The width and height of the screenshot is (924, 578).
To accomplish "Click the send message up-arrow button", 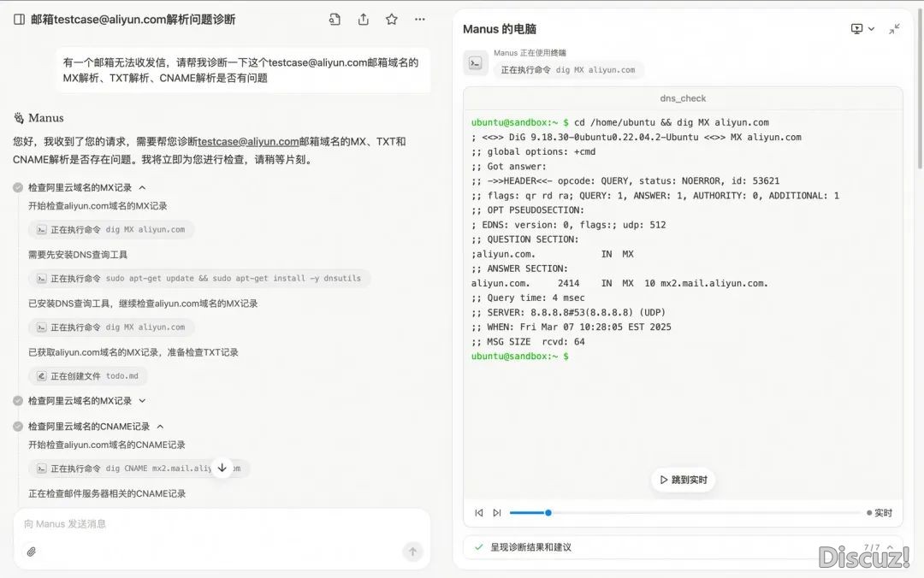I will (x=412, y=551).
